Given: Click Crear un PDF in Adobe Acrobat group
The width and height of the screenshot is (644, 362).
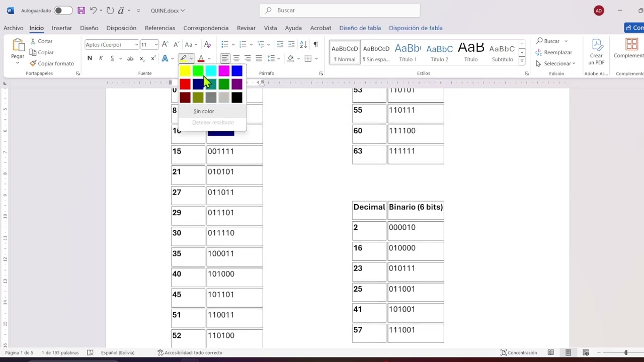Looking at the screenshot, I should (x=596, y=52).
